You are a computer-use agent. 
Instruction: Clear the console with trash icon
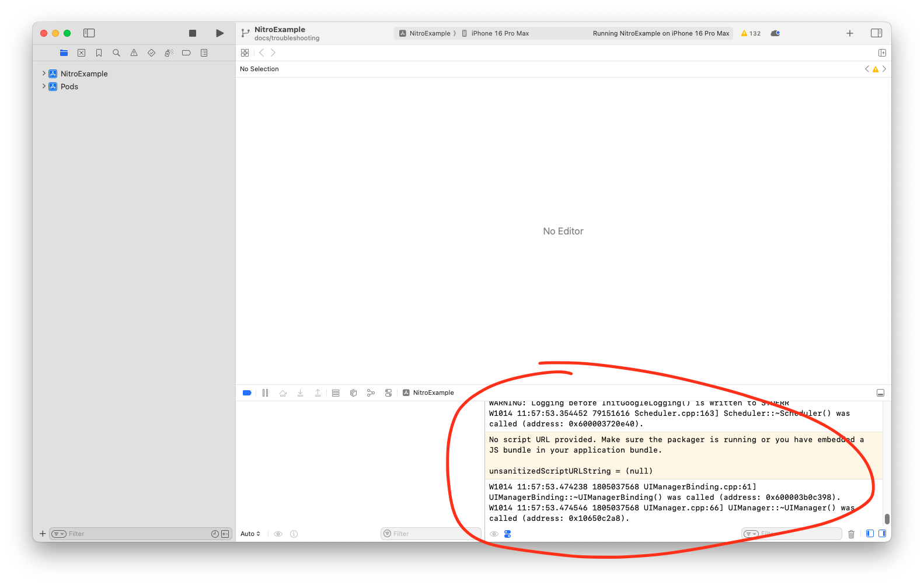(x=851, y=534)
